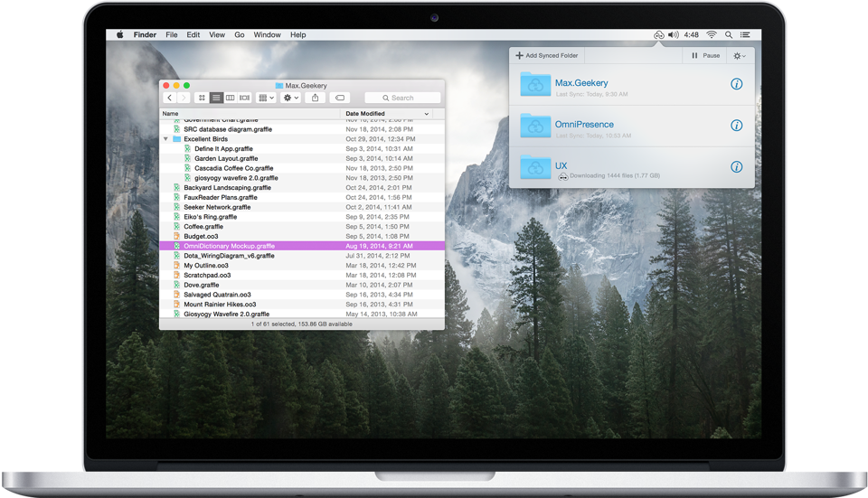Click Budget.oo3 outline file icon
868x498 pixels.
tap(176, 236)
